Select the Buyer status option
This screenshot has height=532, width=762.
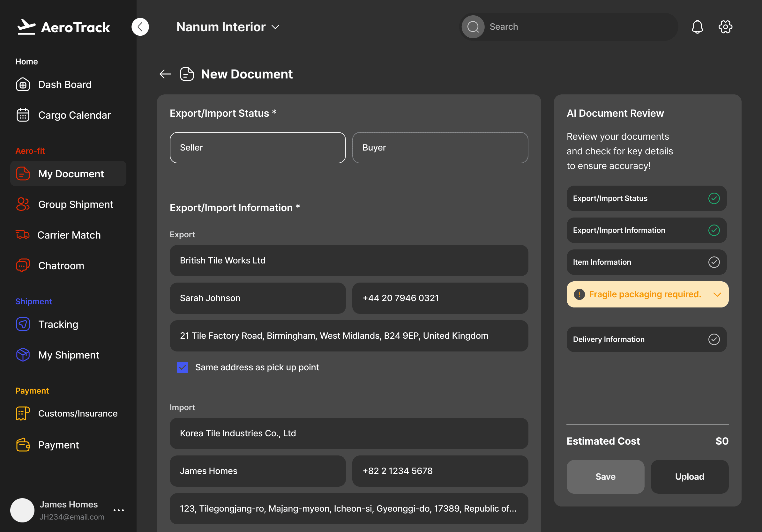(440, 148)
